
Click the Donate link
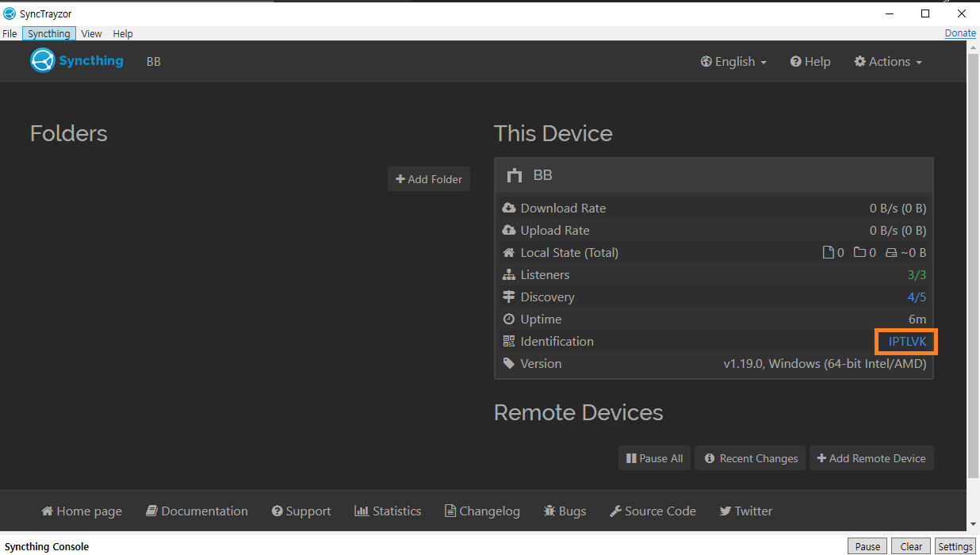[960, 33]
